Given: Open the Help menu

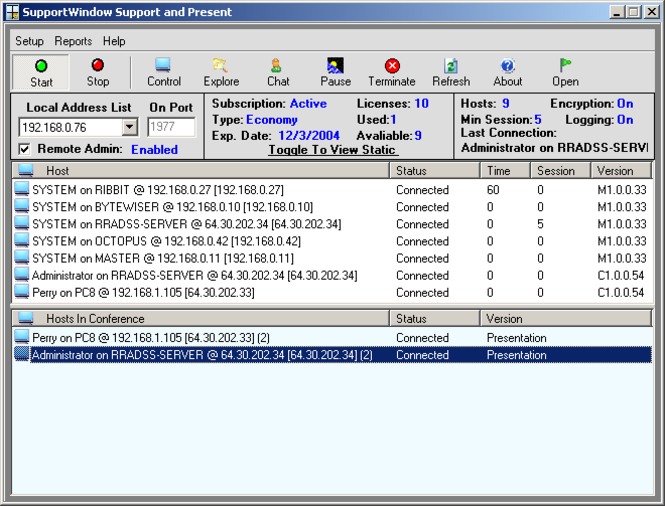Looking at the screenshot, I should pyautogui.click(x=114, y=41).
